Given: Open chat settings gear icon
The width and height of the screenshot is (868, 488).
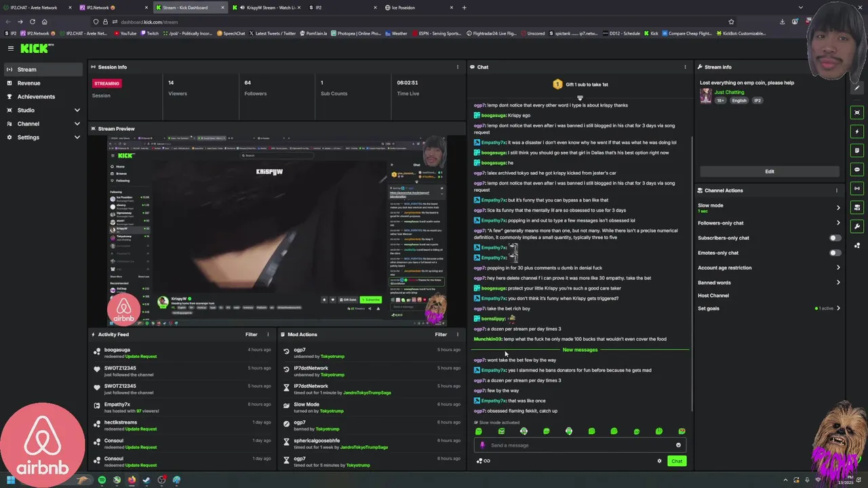Looking at the screenshot, I should tap(659, 461).
